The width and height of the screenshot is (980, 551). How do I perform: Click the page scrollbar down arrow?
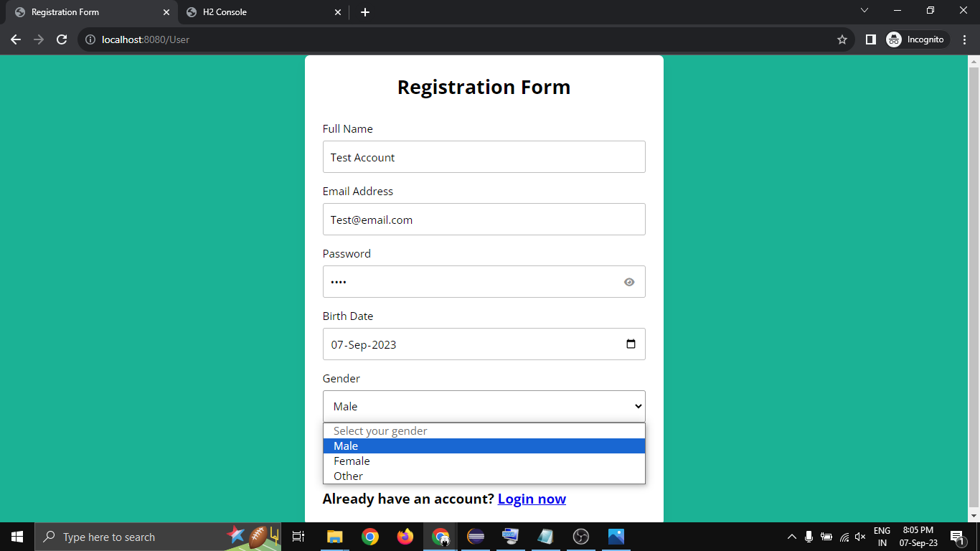(x=974, y=515)
